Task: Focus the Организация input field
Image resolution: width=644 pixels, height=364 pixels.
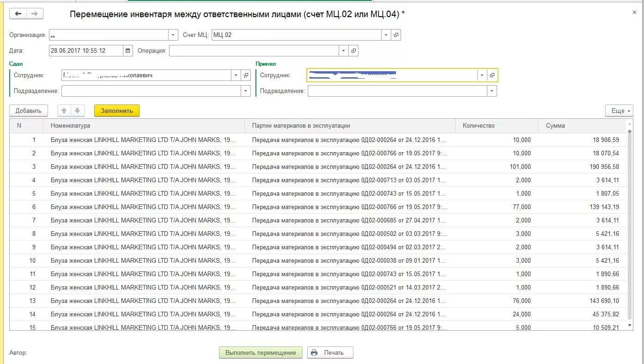Action: tap(109, 35)
